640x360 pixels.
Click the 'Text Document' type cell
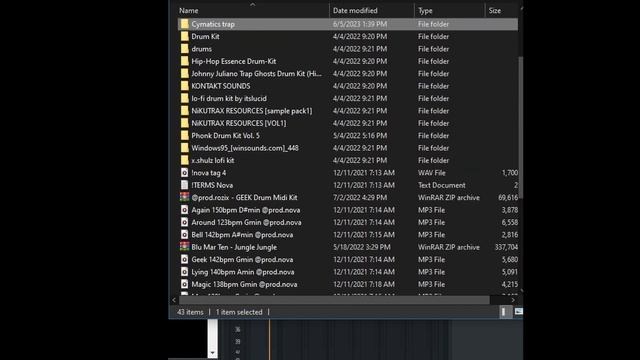point(442,185)
